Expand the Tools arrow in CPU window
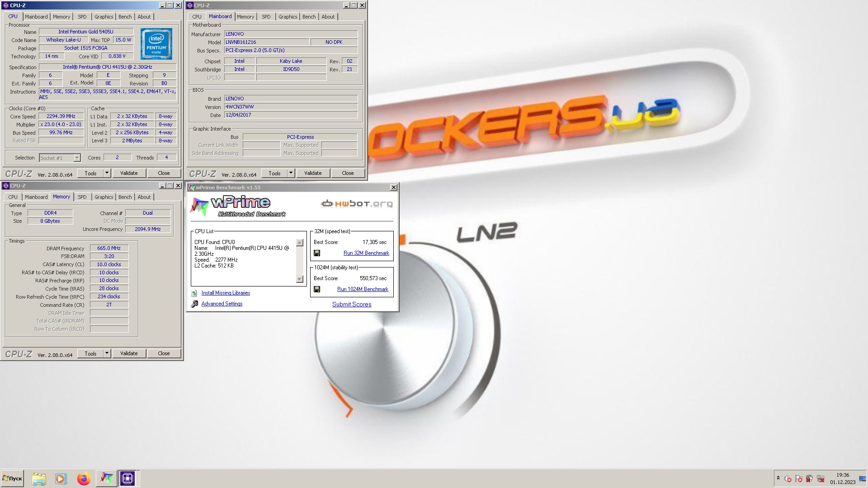This screenshot has height=488, width=868. [x=107, y=173]
